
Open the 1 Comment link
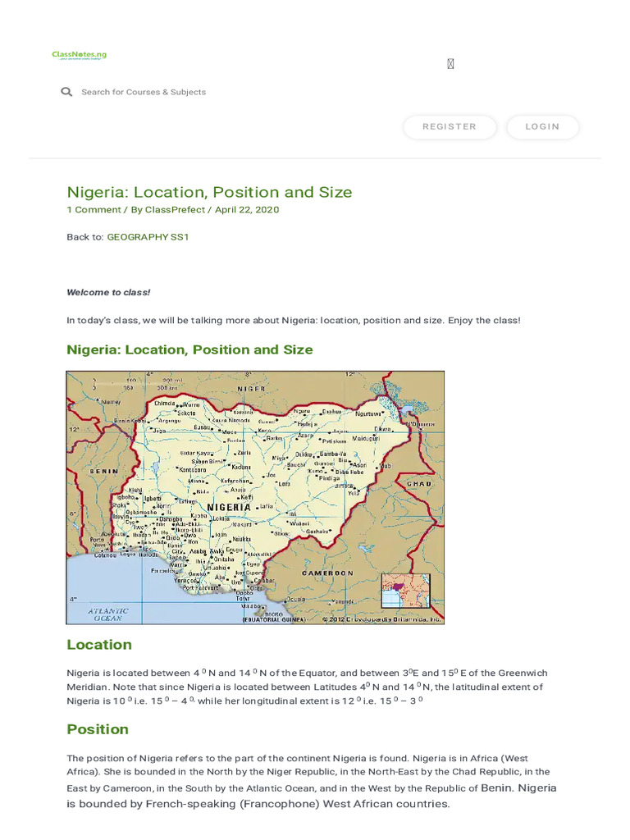(94, 209)
